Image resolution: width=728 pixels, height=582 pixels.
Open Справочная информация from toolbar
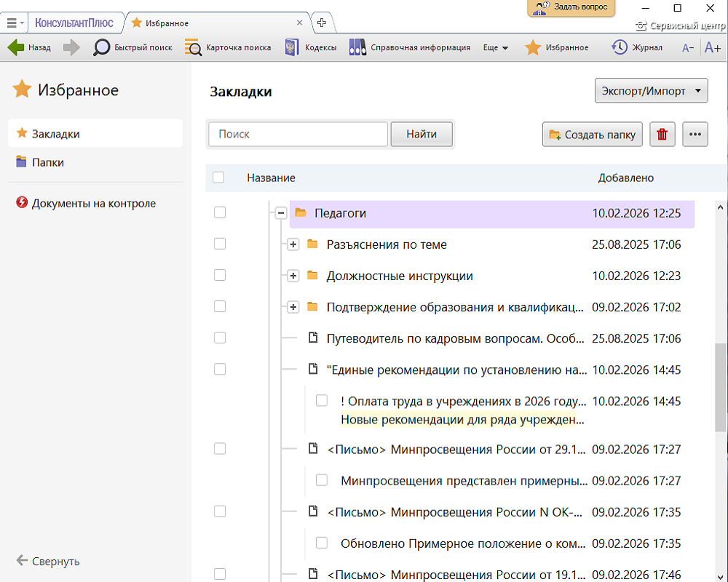(x=357, y=48)
